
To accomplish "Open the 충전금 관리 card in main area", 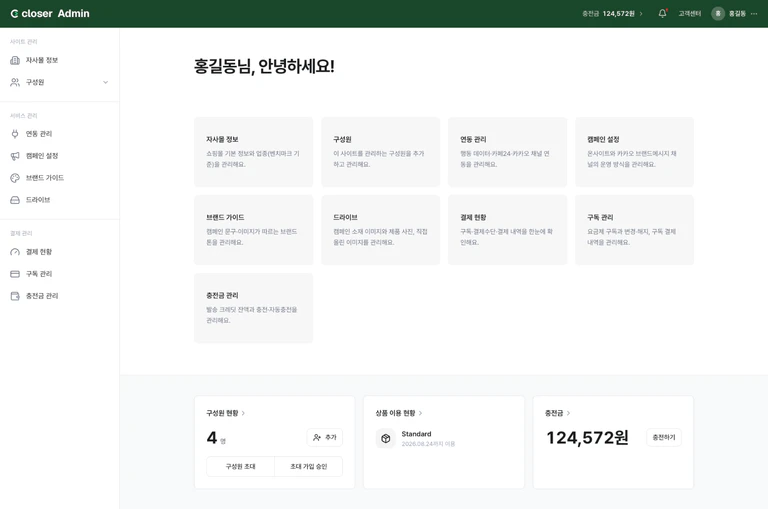I will pos(253,308).
